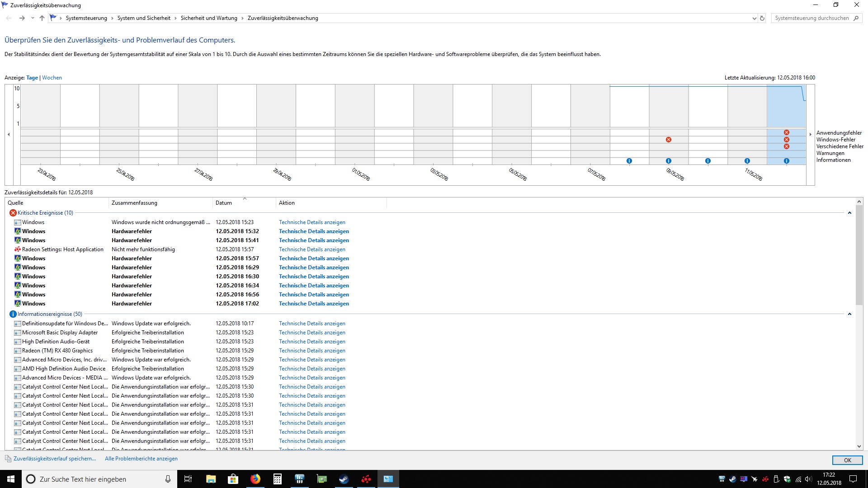Click the red error icon on 09.05.2018
This screenshot has width=868, height=488.
(669, 140)
